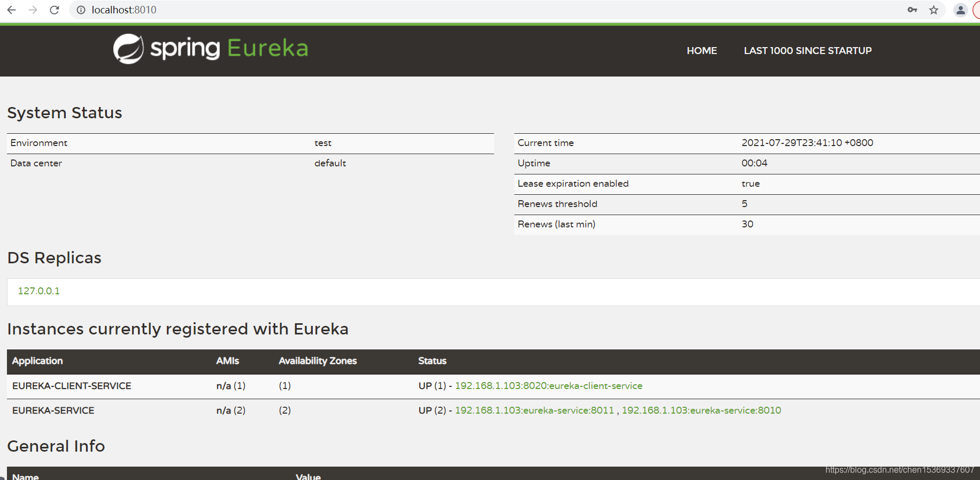Image resolution: width=980 pixels, height=480 pixels.
Task: Click the Value column header in General Info
Action: 308,476
